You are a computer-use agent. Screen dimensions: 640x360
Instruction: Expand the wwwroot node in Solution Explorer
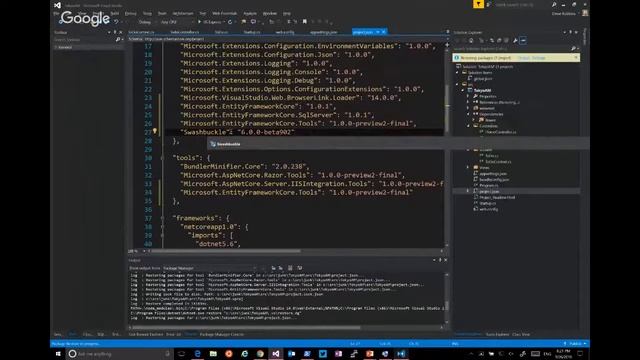469,108
